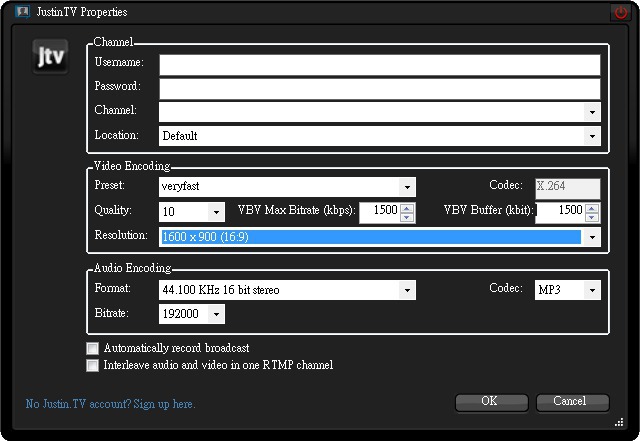Open the Channel dropdown

click(592, 112)
